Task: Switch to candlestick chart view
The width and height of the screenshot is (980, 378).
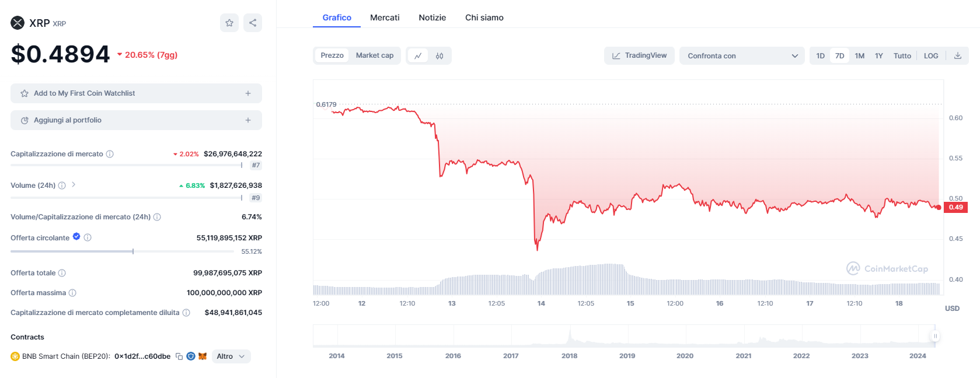Action: [x=440, y=56]
